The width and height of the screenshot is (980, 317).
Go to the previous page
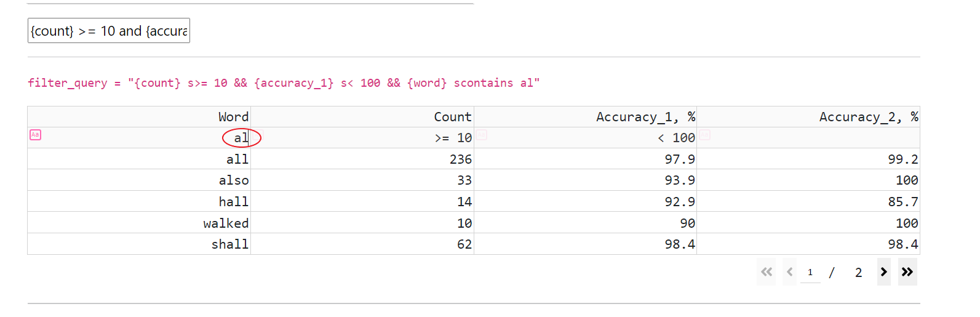point(789,272)
